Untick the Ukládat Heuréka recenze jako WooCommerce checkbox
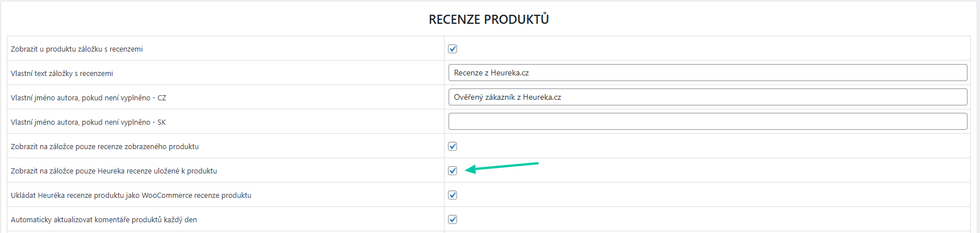Image resolution: width=980 pixels, height=233 pixels. (453, 195)
